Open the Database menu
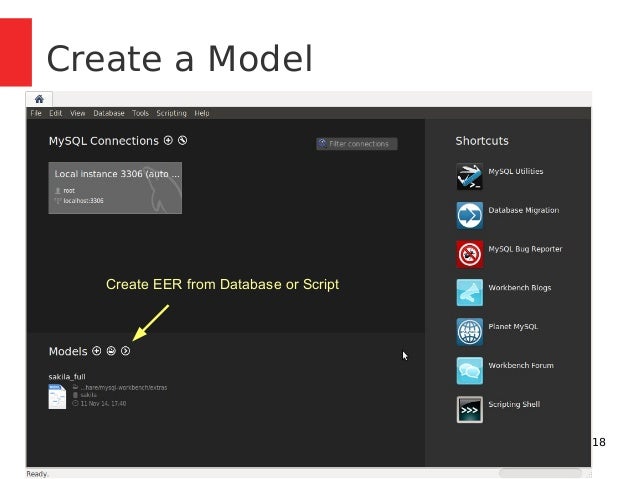 click(109, 113)
